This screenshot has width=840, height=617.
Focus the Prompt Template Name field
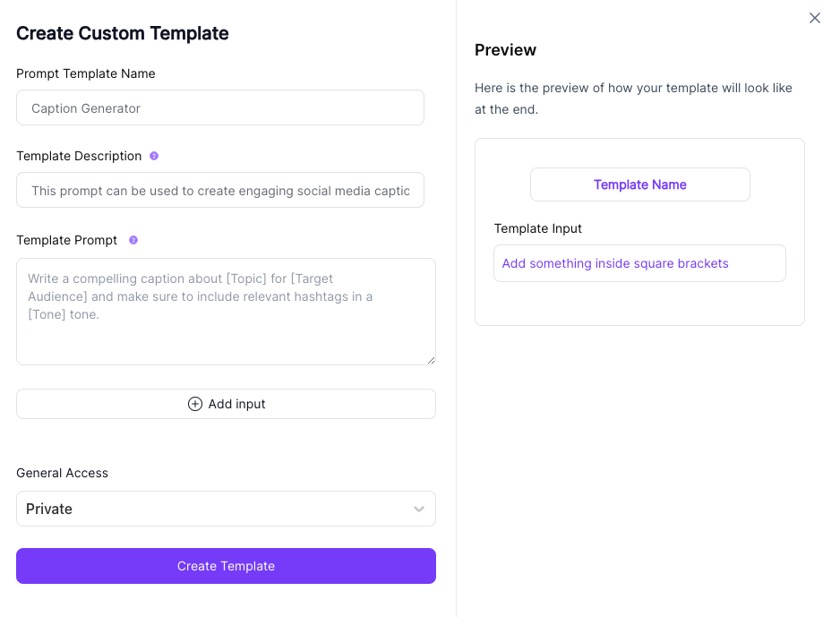[x=219, y=107]
